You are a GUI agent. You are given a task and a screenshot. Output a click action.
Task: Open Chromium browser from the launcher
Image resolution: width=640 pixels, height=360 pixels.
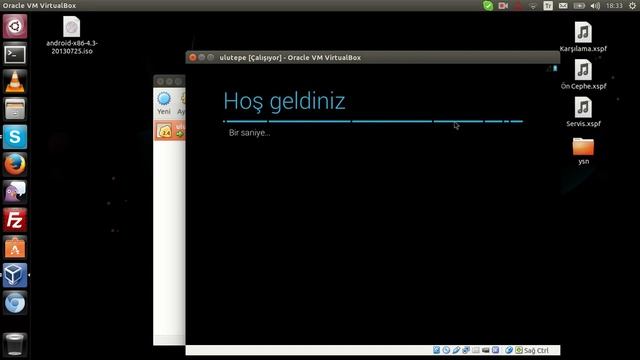[15, 303]
